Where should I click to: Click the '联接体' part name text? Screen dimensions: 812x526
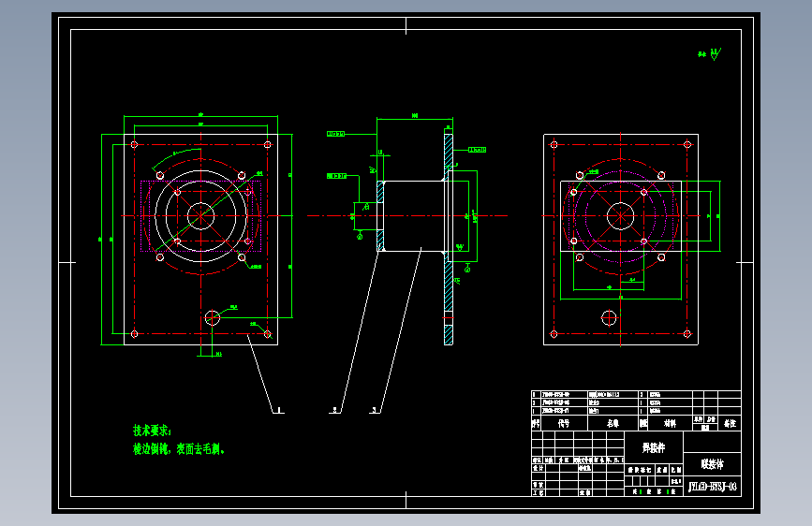713,464
